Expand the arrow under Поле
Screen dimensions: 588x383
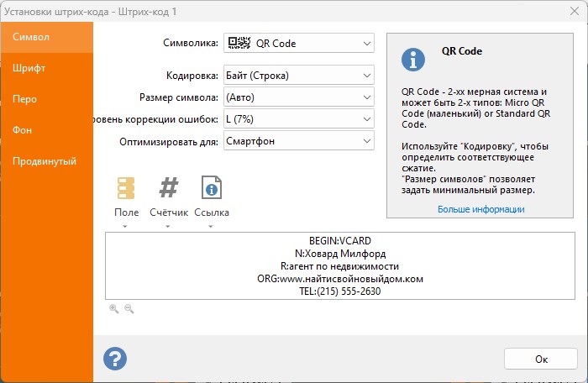[x=125, y=227]
